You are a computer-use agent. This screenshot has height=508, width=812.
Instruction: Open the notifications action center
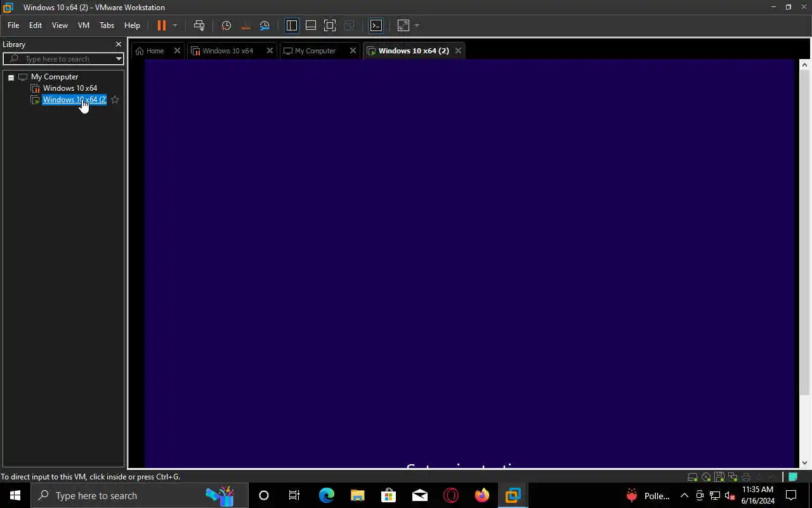click(791, 495)
